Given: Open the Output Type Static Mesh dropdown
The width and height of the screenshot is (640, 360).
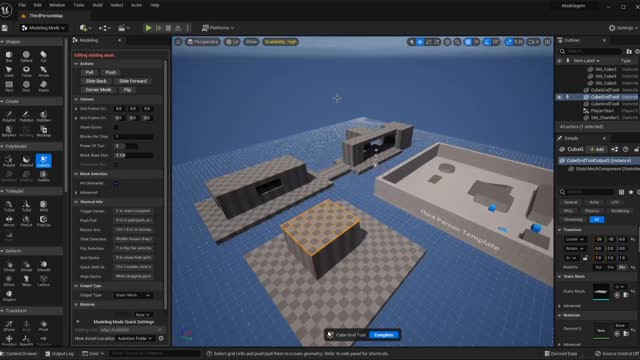Looking at the screenshot, I should click(x=133, y=295).
